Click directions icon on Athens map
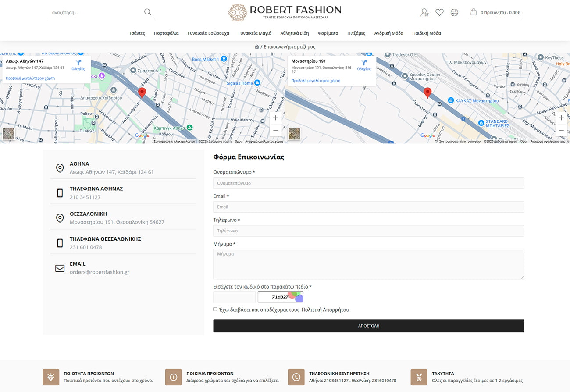This screenshot has height=392, width=570. [78, 63]
